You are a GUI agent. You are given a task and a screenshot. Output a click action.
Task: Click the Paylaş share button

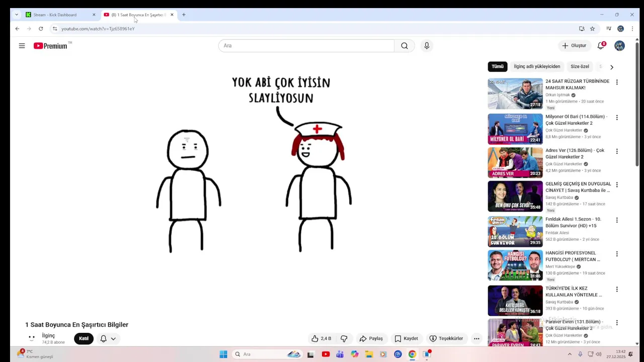tap(371, 338)
